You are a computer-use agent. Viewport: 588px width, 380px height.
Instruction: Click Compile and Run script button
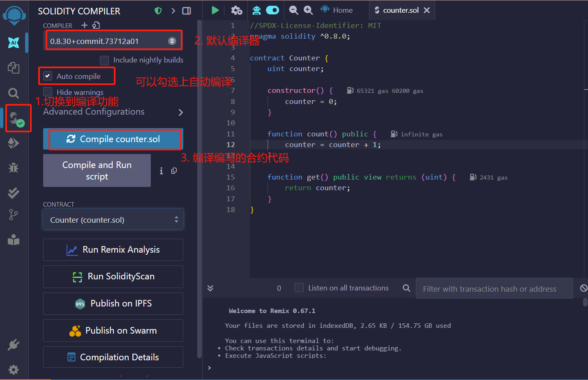(x=97, y=170)
